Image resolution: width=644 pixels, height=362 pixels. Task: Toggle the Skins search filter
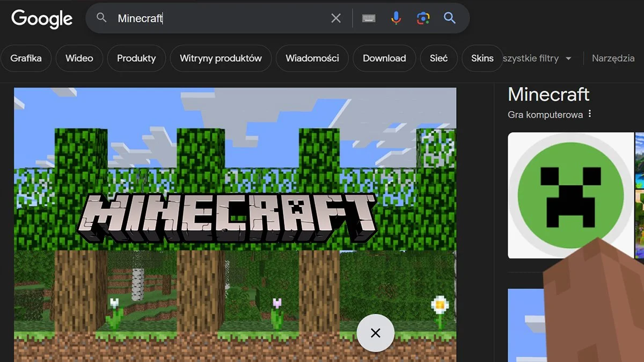point(482,58)
